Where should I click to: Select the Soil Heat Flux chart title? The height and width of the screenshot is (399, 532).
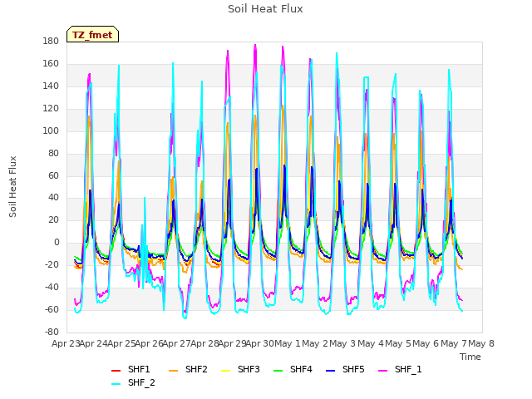pyautogui.click(x=265, y=9)
